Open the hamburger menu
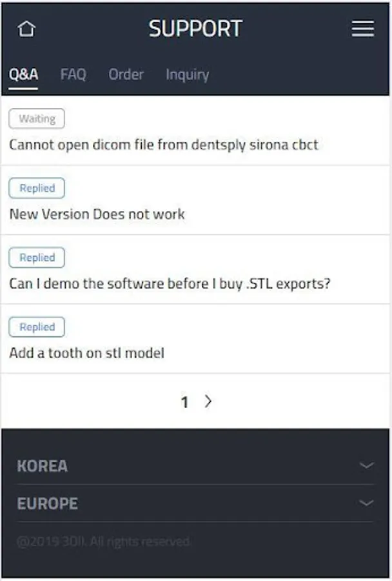This screenshot has height=581, width=392. click(x=363, y=28)
